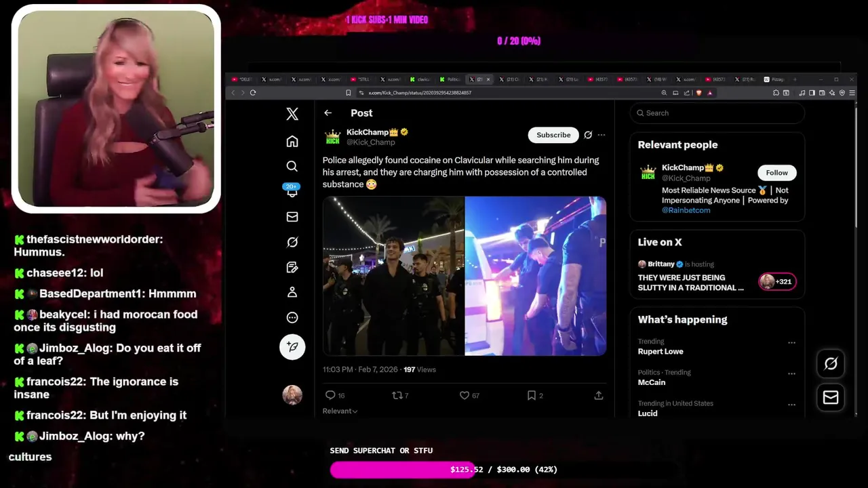Image resolution: width=868 pixels, height=488 pixels.
Task: Switch to the Politic Kick tab
Action: tap(450, 79)
